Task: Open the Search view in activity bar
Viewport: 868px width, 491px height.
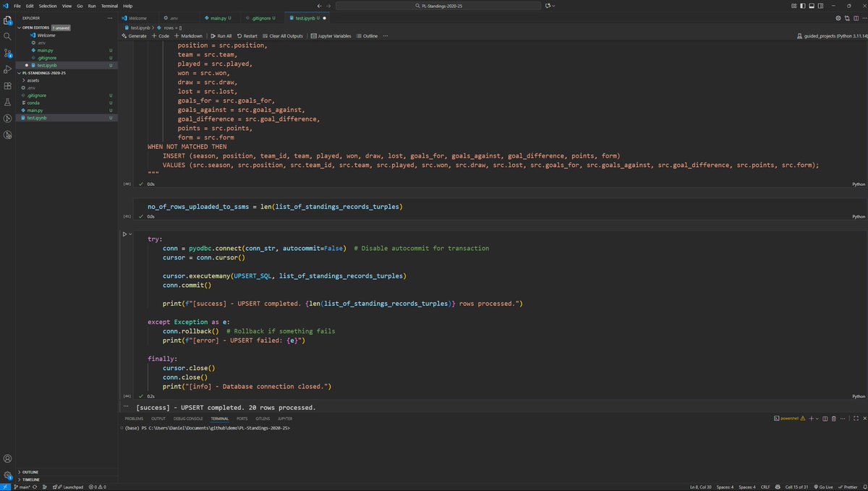Action: (x=7, y=36)
